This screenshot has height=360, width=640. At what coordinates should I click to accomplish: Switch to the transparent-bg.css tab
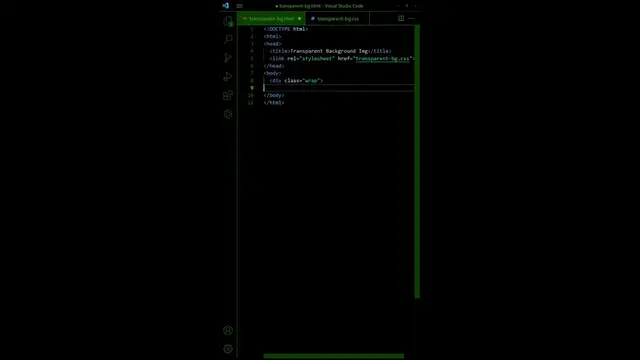[338, 19]
